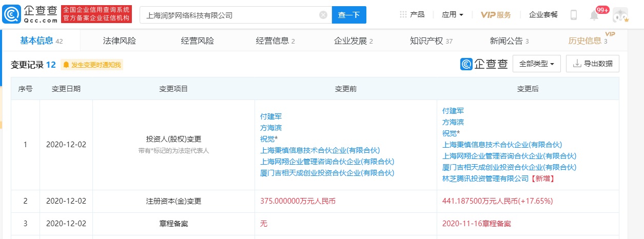Expand the 全部类型 filter dropdown
This screenshot has width=644, height=239.
pyautogui.click(x=536, y=64)
